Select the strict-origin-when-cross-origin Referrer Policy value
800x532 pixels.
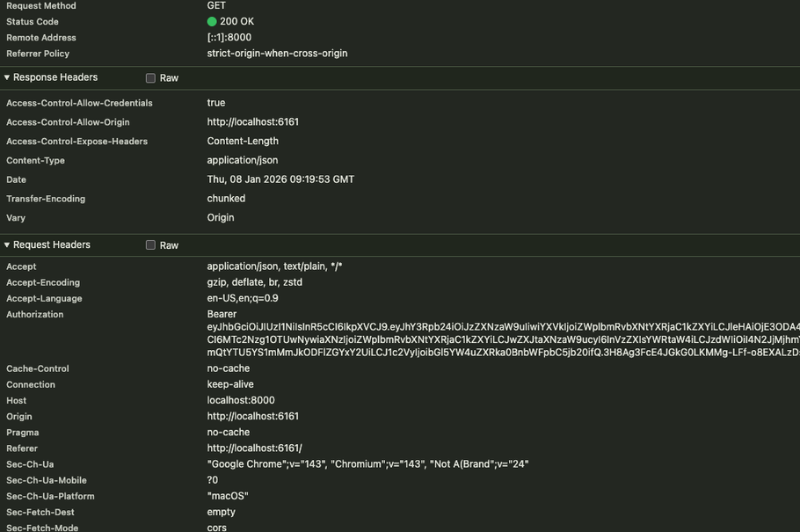(x=277, y=54)
